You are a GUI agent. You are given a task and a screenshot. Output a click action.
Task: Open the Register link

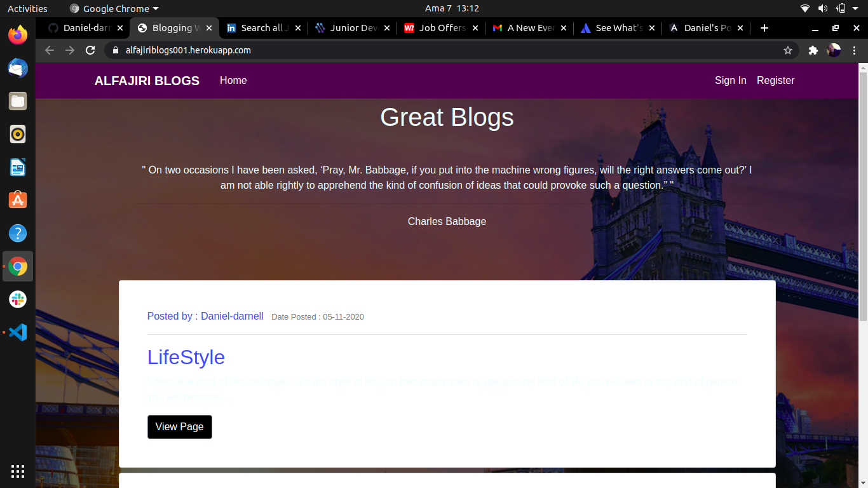point(775,81)
